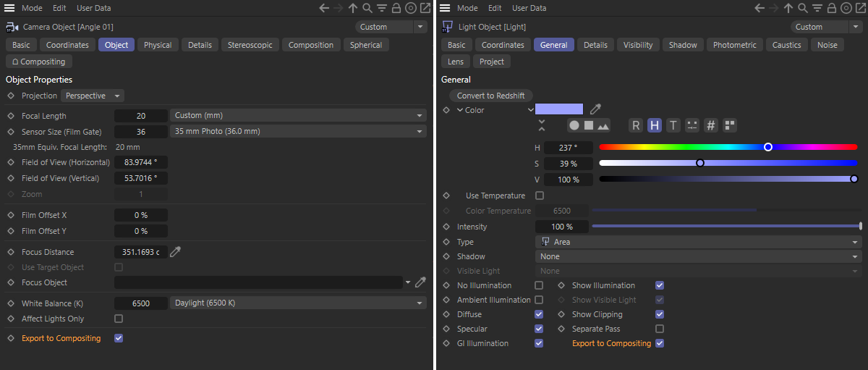Click filter icon in Light panel header
Screen dimensions: 868x370
pos(817,8)
